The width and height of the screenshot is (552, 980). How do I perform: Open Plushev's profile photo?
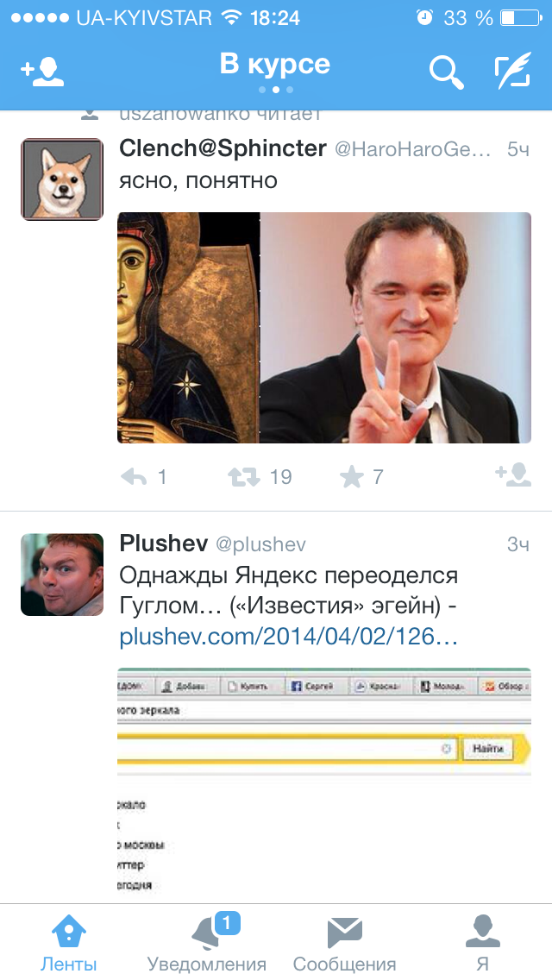[x=62, y=575]
